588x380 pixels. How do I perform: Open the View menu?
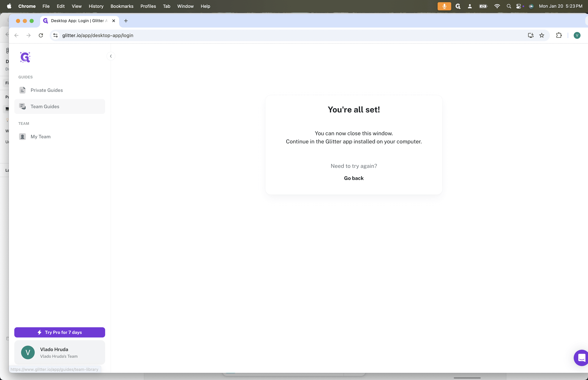click(x=77, y=6)
